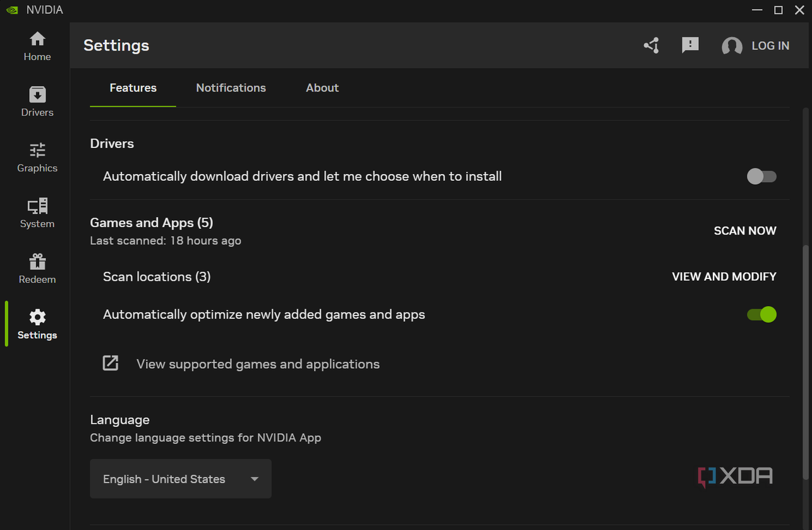
Task: Switch to the Features tab
Action: point(133,88)
